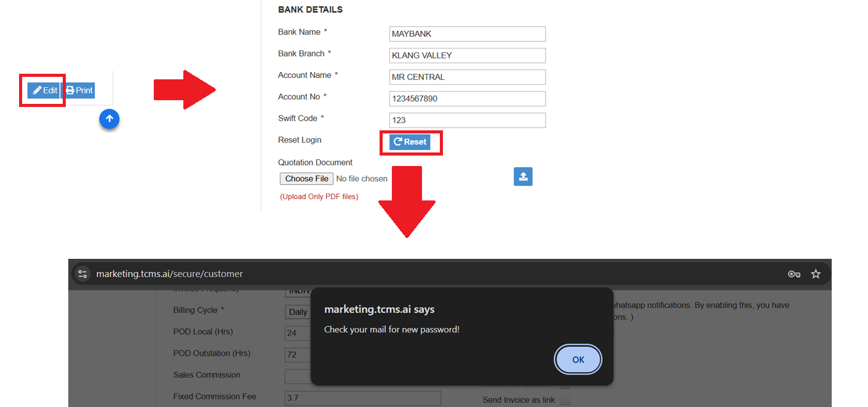The image size is (868, 407).
Task: Click the Quotation Document label
Action: [316, 162]
